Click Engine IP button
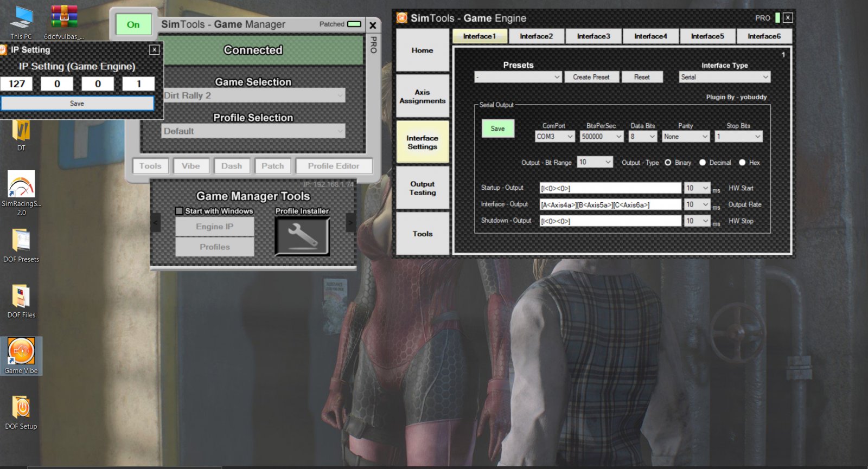 click(x=215, y=227)
